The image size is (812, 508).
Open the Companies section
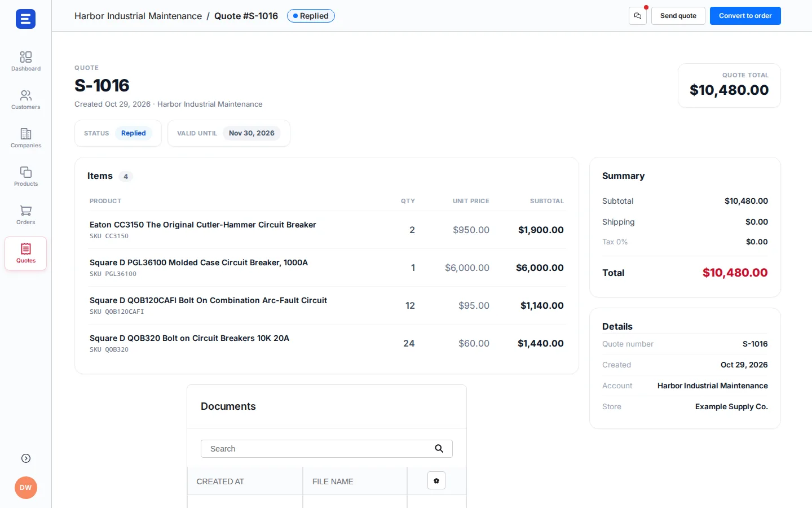[x=26, y=138]
